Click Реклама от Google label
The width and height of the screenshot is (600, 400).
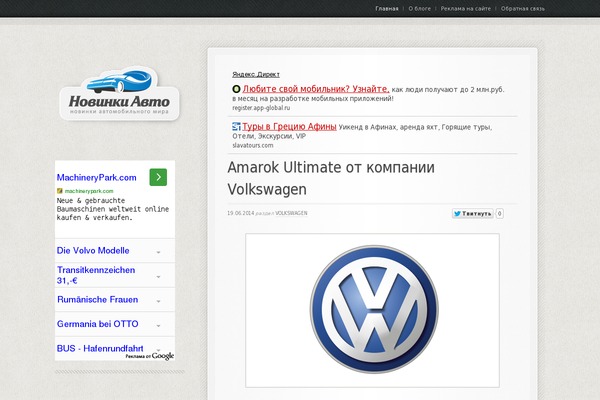pos(150,356)
